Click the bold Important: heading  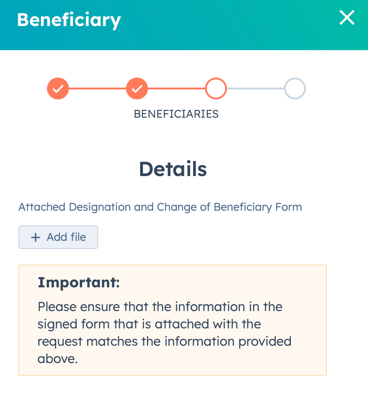coord(79,282)
